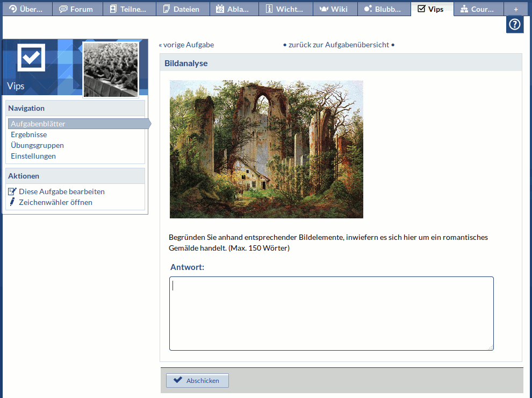
Task: Click the crown icon on the Wiki tab
Action: click(323, 9)
